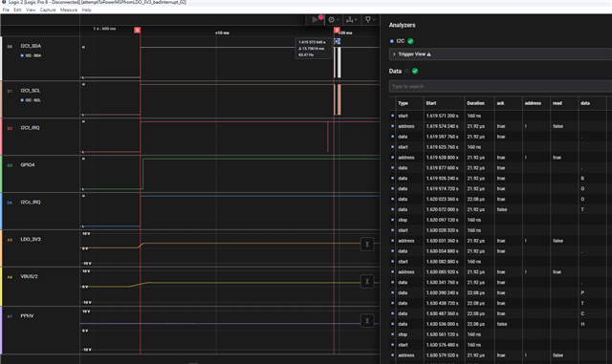Open the add measurement tool dropdown
This screenshot has height=364, width=612.
pos(351,19)
